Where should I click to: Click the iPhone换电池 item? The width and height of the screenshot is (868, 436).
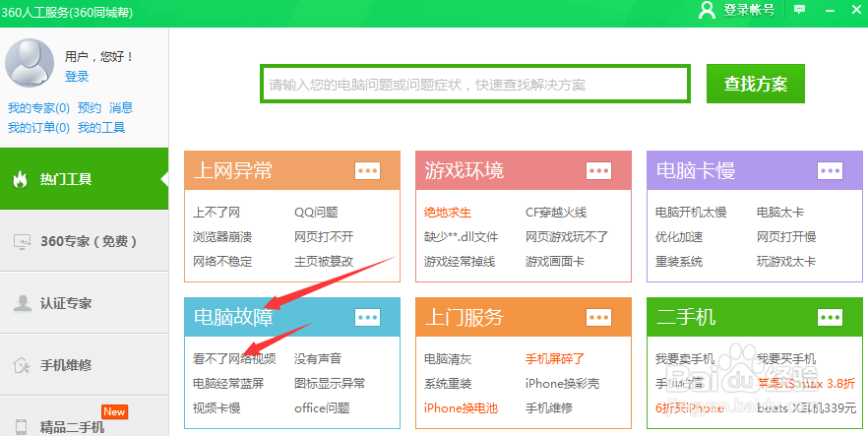coord(461,407)
